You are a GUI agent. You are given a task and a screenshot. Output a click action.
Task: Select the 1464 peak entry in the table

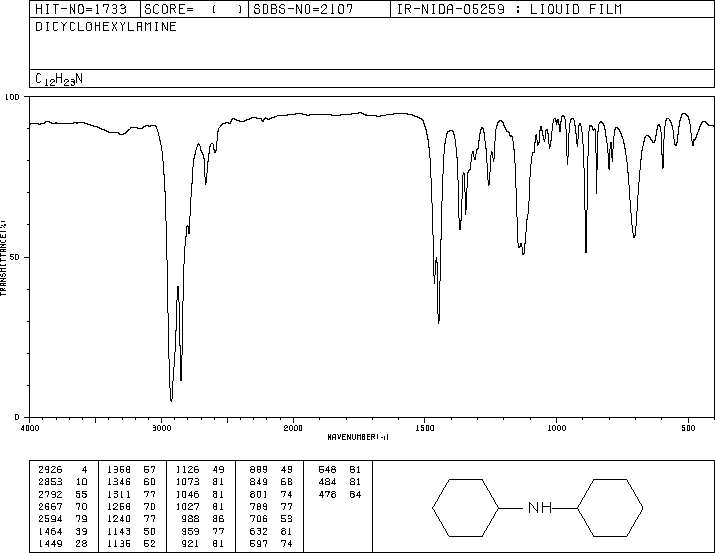tap(63, 531)
